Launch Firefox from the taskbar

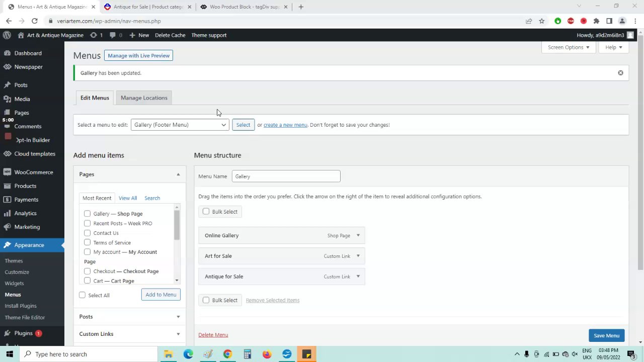tap(267, 354)
